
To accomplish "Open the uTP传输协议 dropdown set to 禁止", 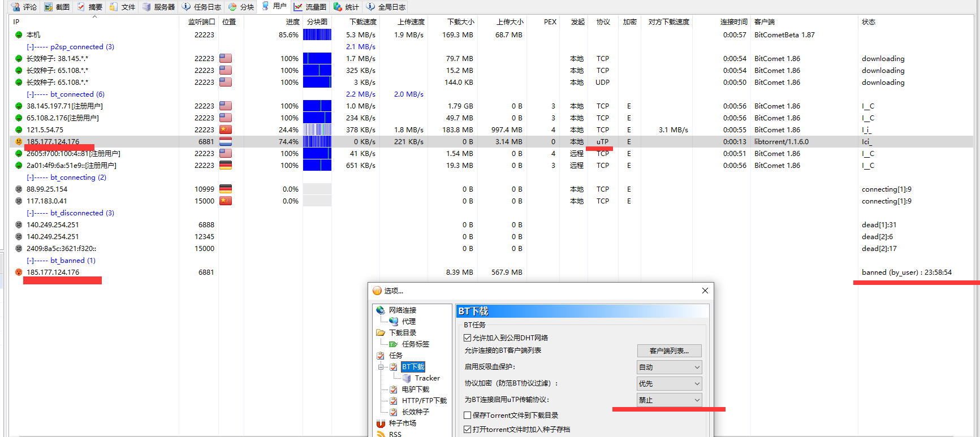I will point(670,400).
